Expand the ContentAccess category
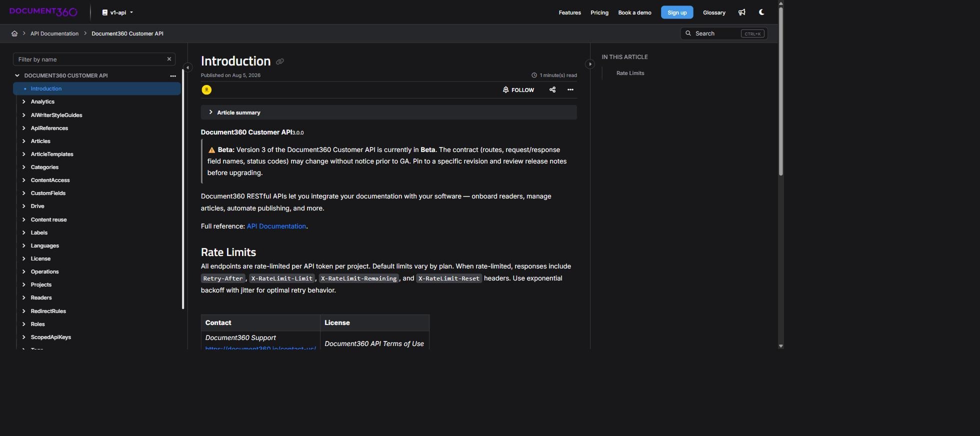This screenshot has width=980, height=436. point(23,180)
